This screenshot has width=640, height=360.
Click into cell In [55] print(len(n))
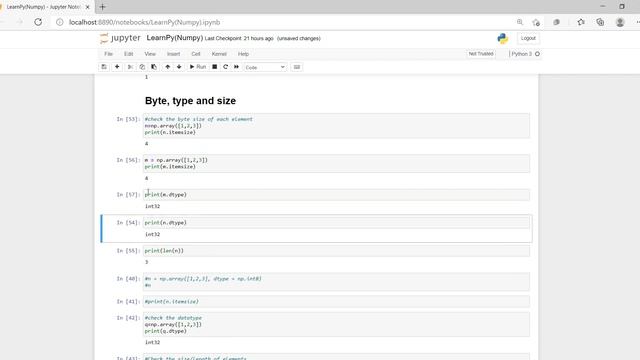336,251
